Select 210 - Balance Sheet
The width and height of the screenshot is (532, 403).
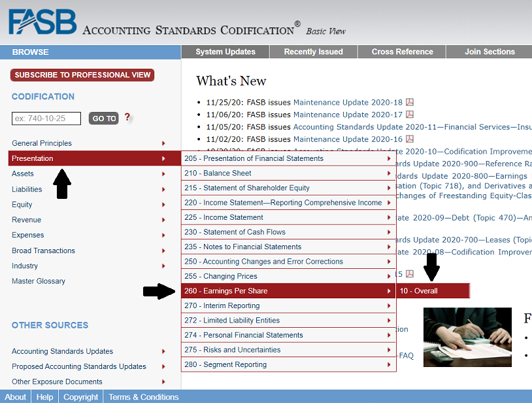(x=288, y=173)
